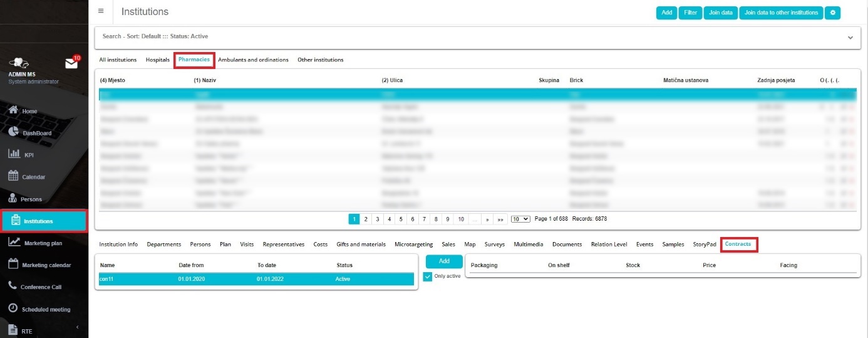Screen dimensions: 868x338
Task: Open the Microtargeting tab
Action: coord(413,244)
